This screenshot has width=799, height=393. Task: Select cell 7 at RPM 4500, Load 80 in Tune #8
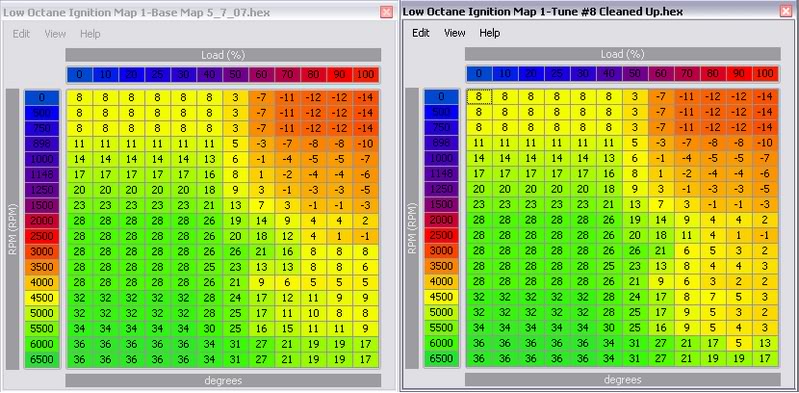coord(713,297)
